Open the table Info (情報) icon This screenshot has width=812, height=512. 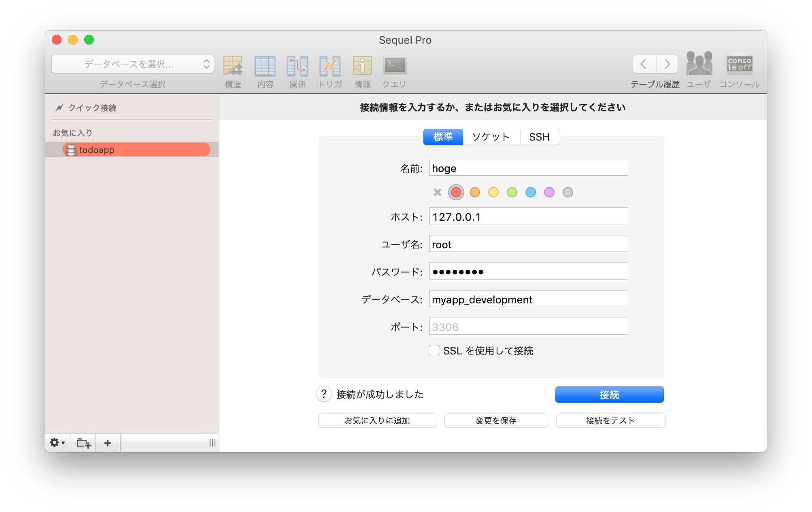tap(362, 66)
